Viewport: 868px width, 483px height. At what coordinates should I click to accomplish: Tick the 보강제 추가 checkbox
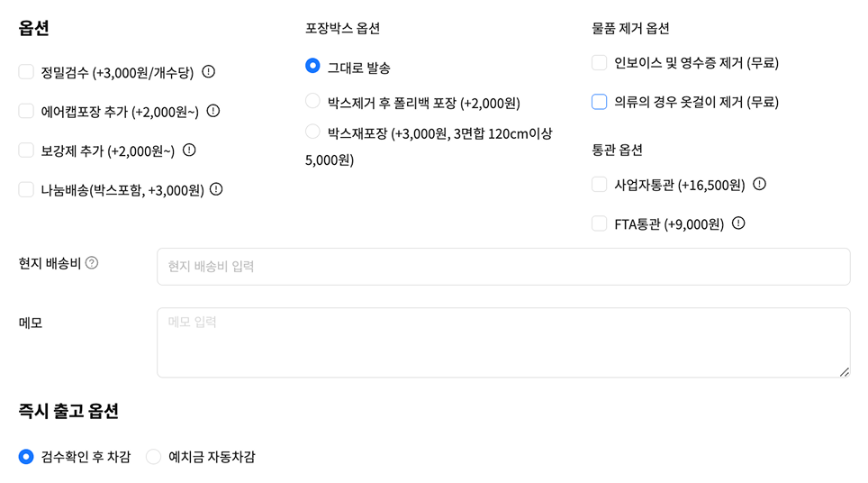[x=26, y=150]
